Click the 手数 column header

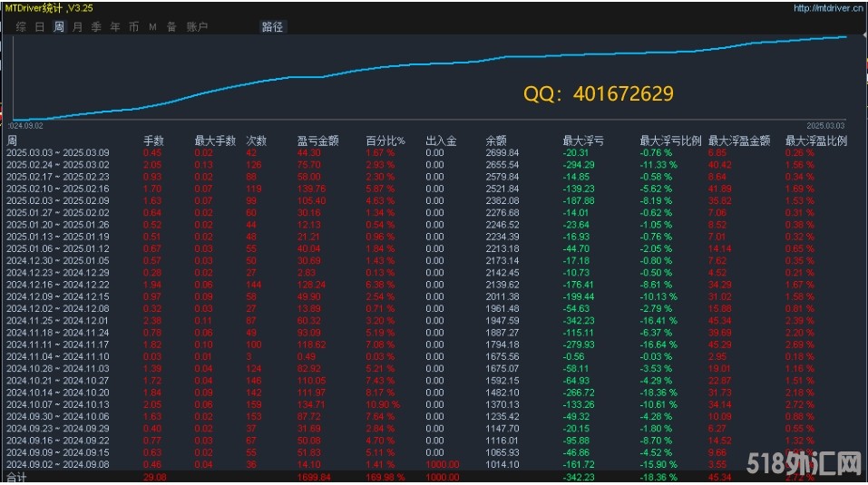point(153,141)
